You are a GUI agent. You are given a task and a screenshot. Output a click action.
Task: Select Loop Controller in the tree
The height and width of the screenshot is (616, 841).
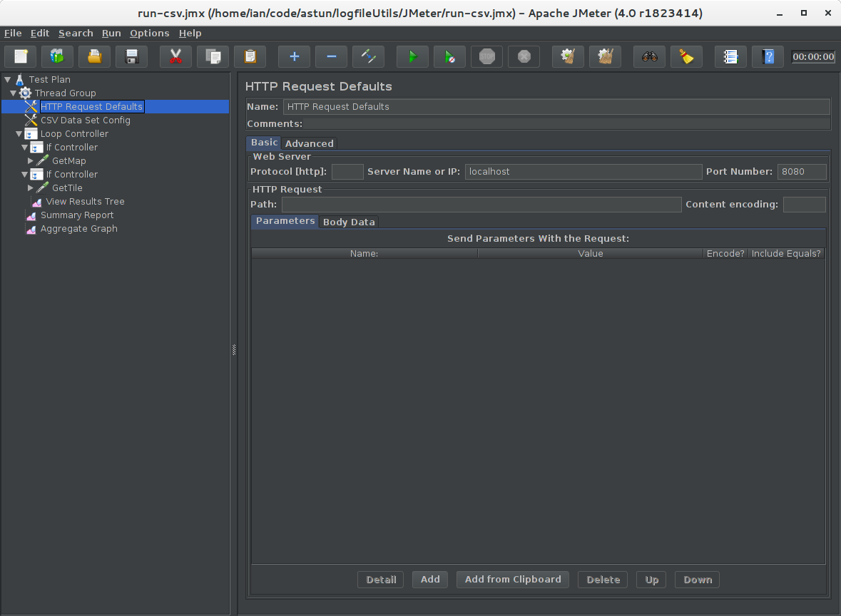point(74,133)
